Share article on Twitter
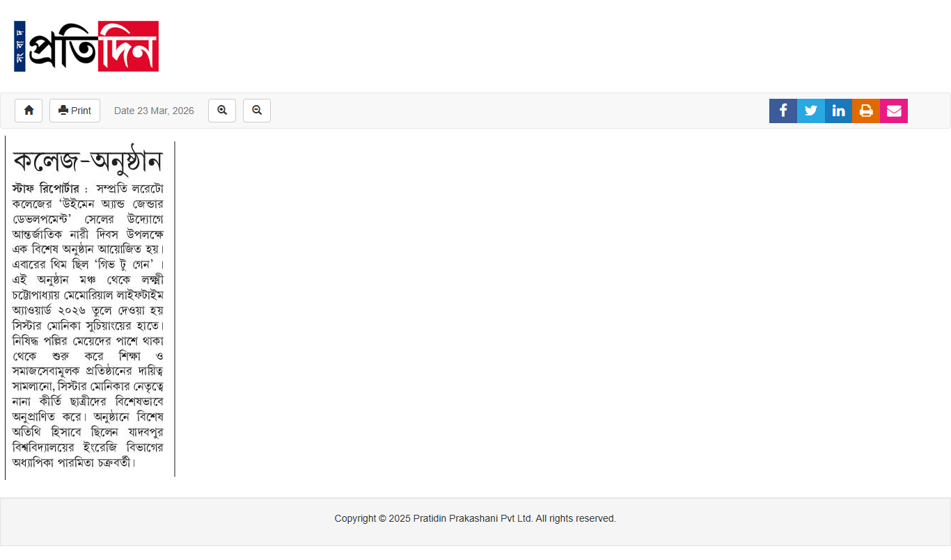The height and width of the screenshot is (560, 951). [x=811, y=111]
